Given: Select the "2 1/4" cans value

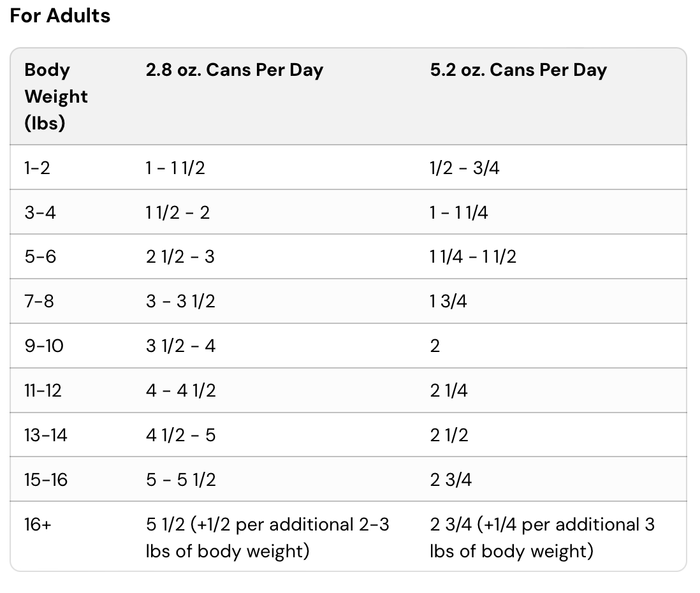Looking at the screenshot, I should [449, 390].
